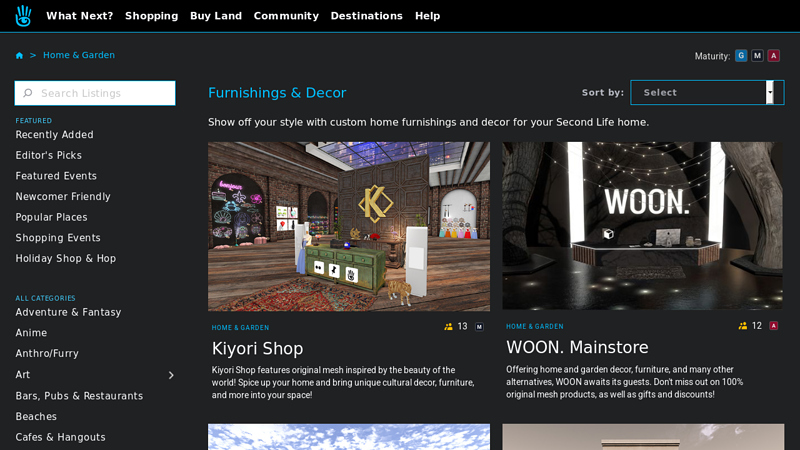Image resolution: width=800 pixels, height=450 pixels.
Task: Click Home & Garden tag above Kiyori Shop
Action: pos(240,328)
